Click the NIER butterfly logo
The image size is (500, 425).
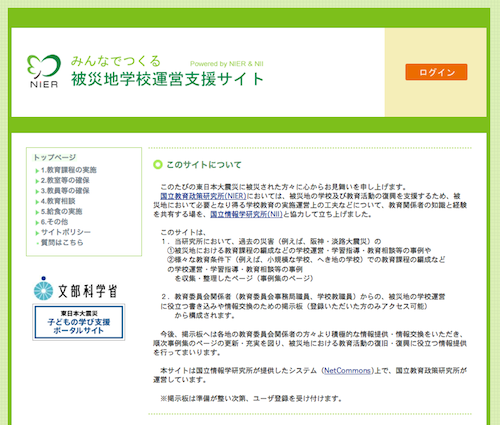44,71
